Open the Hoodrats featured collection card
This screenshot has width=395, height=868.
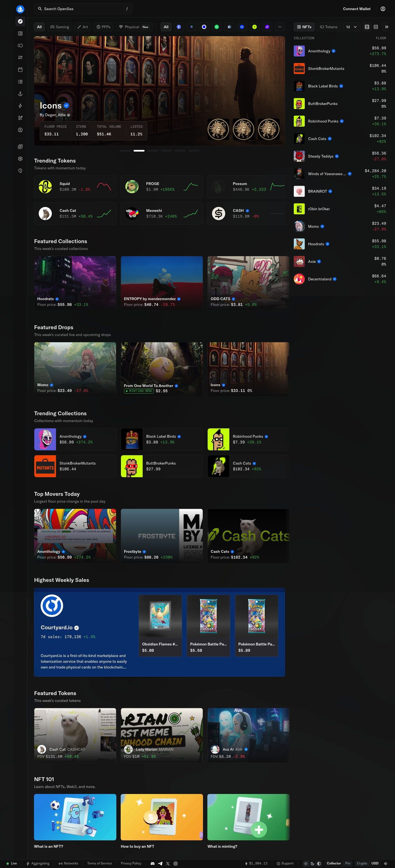pos(75,283)
